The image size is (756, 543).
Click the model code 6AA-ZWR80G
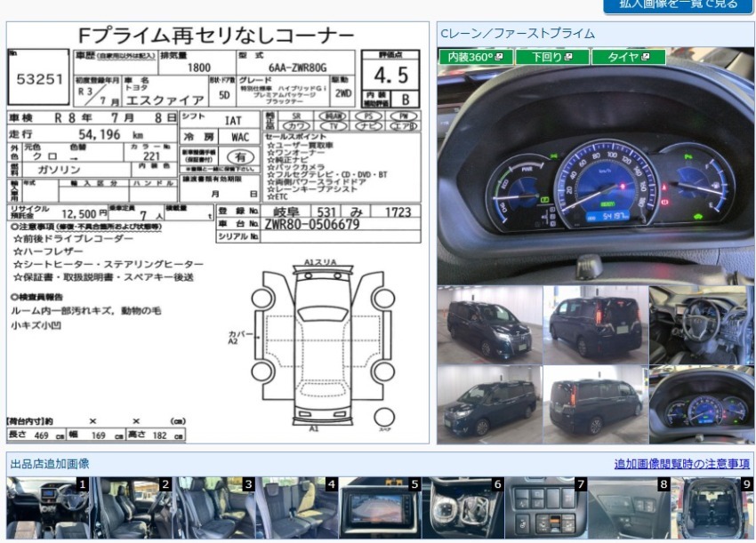tap(297, 68)
